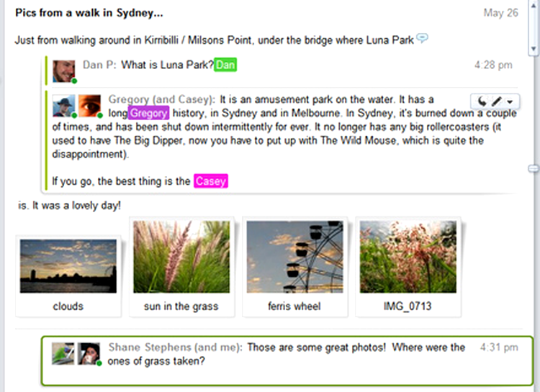Click the reply arrow icon on Gregory's message
Image resolution: width=540 pixels, height=392 pixels.
coord(482,101)
